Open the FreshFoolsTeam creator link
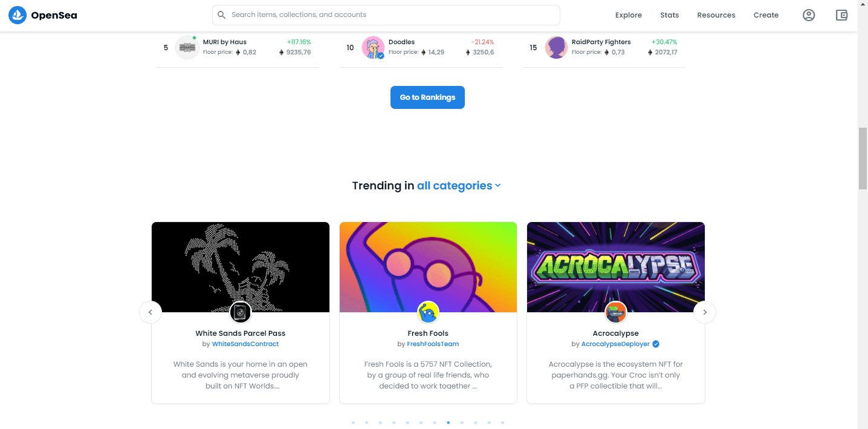Viewport: 868px width, 429px height. click(x=433, y=344)
